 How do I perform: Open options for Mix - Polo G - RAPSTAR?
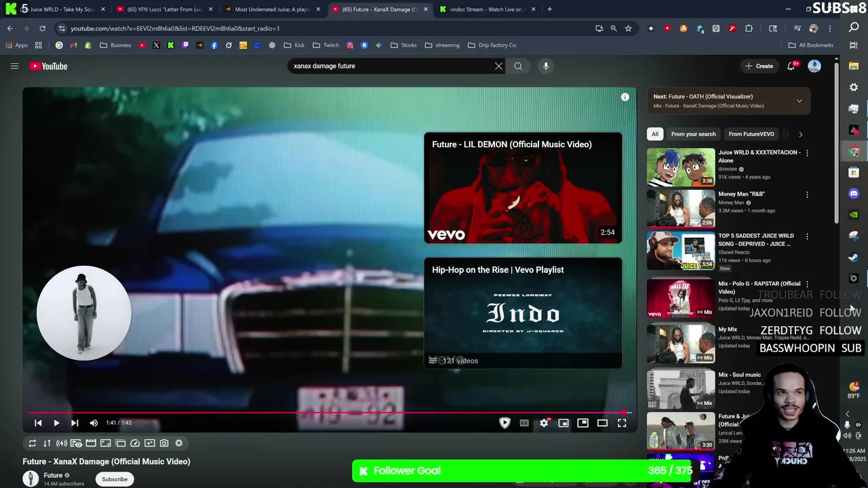(807, 284)
